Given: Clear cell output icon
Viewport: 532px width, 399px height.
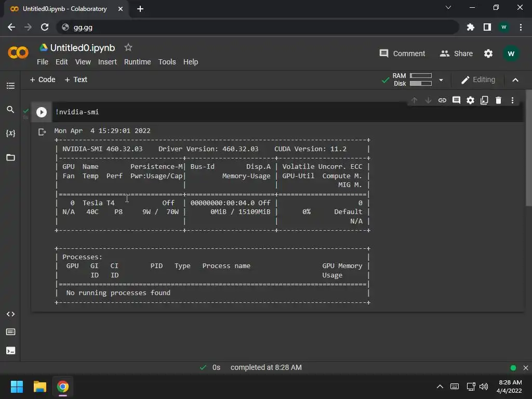Looking at the screenshot, I should point(42,131).
